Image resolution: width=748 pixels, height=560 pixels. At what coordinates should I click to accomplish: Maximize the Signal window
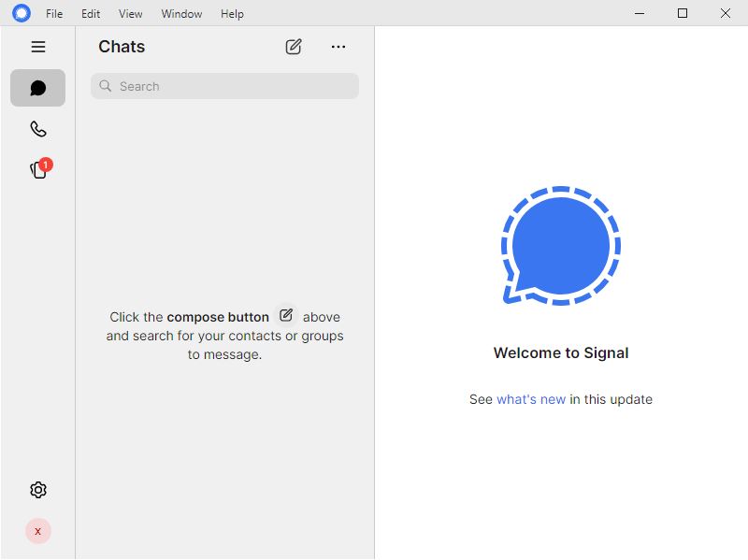[683, 13]
